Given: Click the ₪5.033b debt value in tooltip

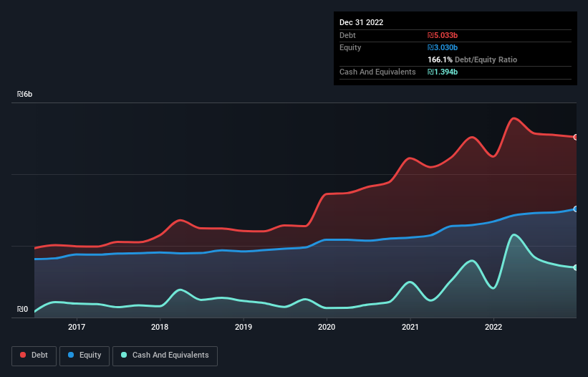Looking at the screenshot, I should tap(443, 35).
